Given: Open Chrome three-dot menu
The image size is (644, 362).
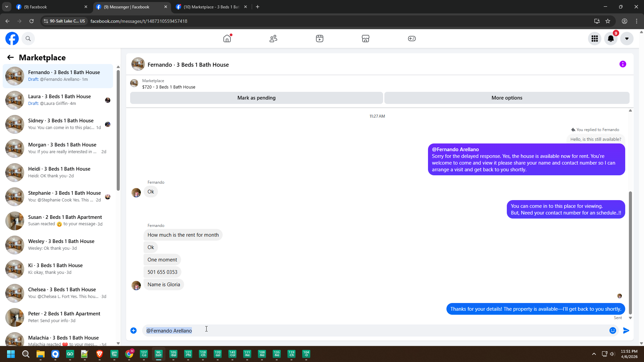Looking at the screenshot, I should coord(637,21).
